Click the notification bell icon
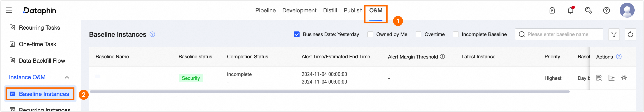644x112 pixels. point(570,10)
